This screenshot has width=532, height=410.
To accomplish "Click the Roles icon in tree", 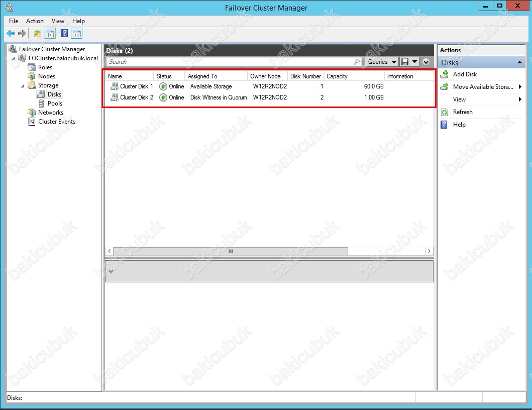I will point(32,67).
